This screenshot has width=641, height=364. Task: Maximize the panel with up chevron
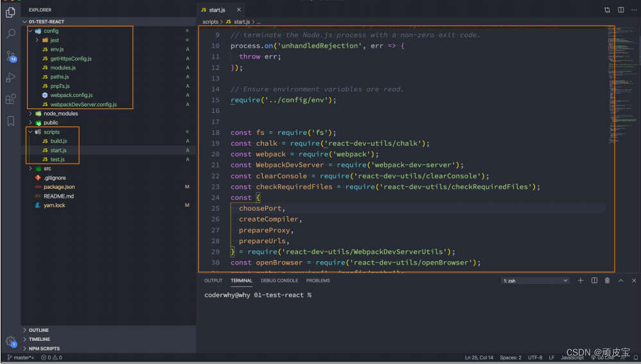[x=620, y=281]
